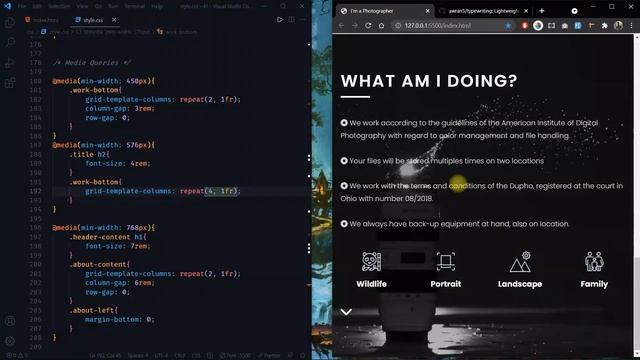640x360 pixels.
Task: Close the I'm a Photographer browser tab
Action: coord(427,11)
